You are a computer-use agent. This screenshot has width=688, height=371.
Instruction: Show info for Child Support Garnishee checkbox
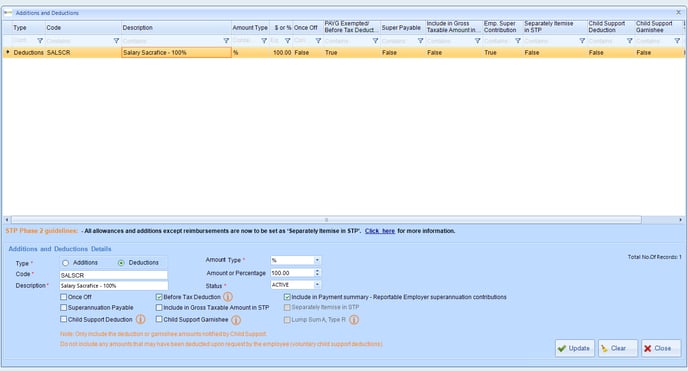point(236,320)
